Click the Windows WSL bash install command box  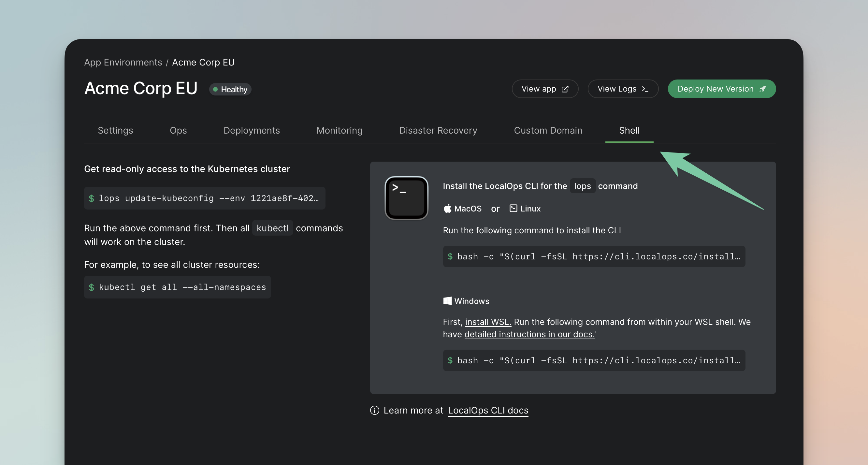pos(594,360)
